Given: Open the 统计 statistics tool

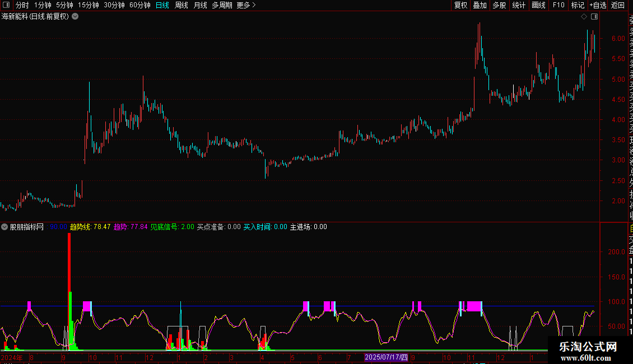Looking at the screenshot, I should point(519,5).
